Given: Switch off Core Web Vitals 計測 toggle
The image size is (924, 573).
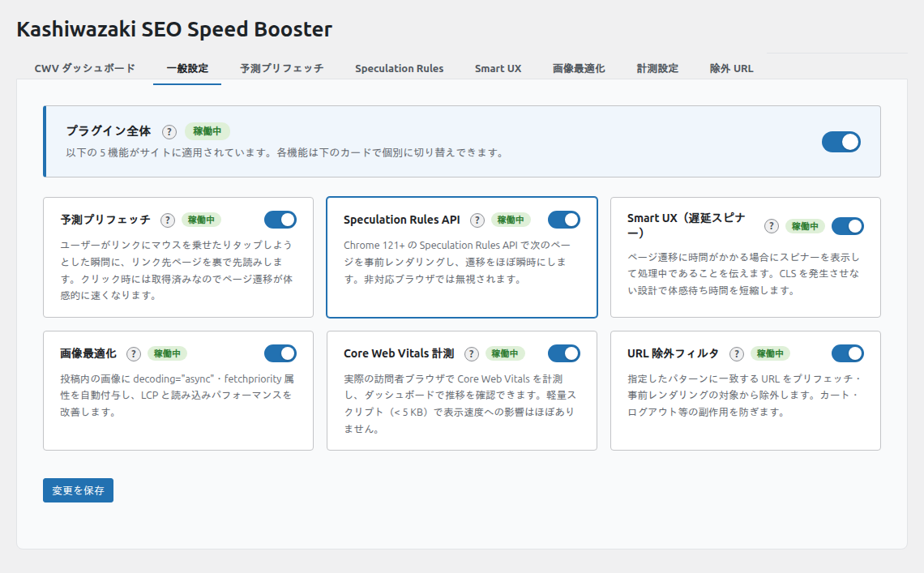Looking at the screenshot, I should 564,353.
